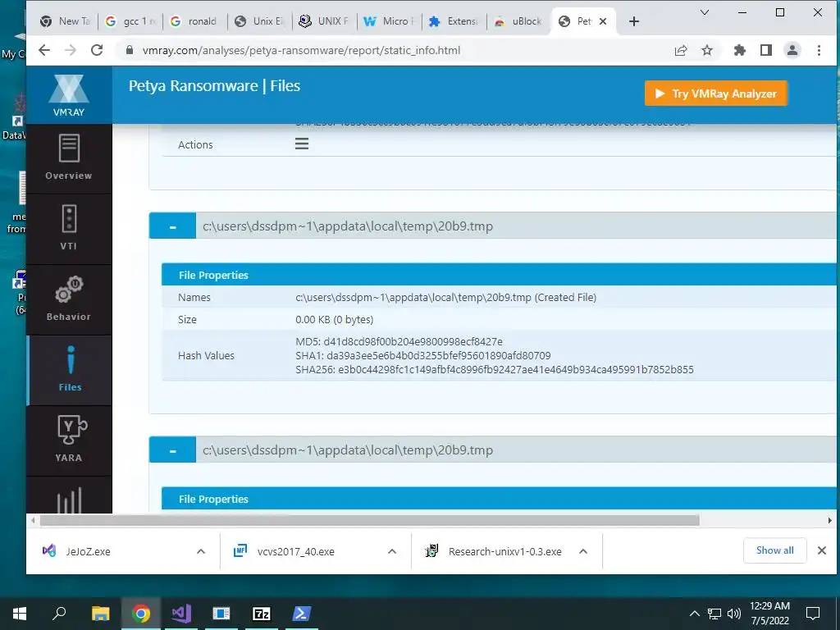Open volume control in system tray
This screenshot has height=630, width=840.
pyautogui.click(x=734, y=614)
